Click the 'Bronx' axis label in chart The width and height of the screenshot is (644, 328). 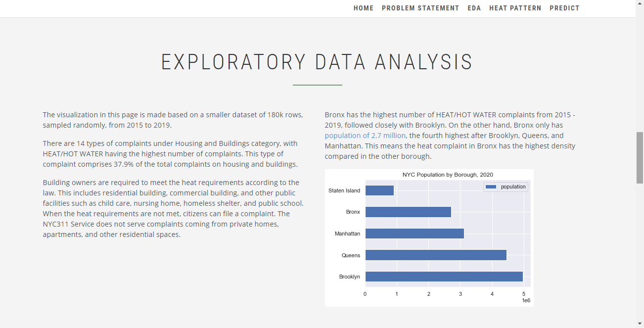(x=353, y=212)
